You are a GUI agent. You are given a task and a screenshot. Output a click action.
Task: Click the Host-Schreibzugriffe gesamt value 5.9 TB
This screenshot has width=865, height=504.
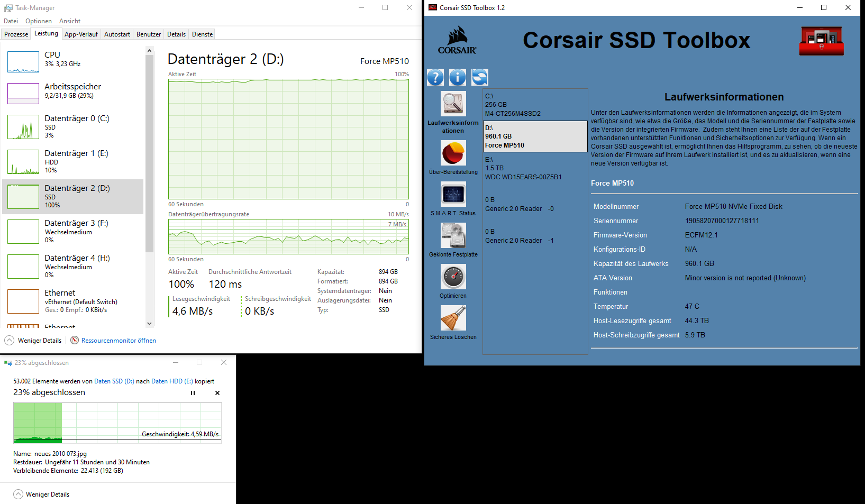pyautogui.click(x=695, y=335)
